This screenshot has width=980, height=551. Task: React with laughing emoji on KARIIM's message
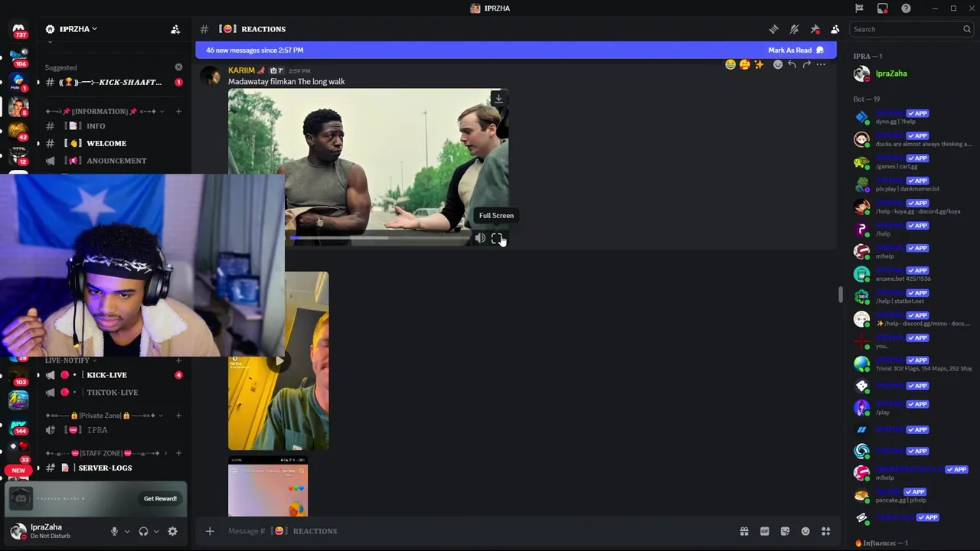730,64
